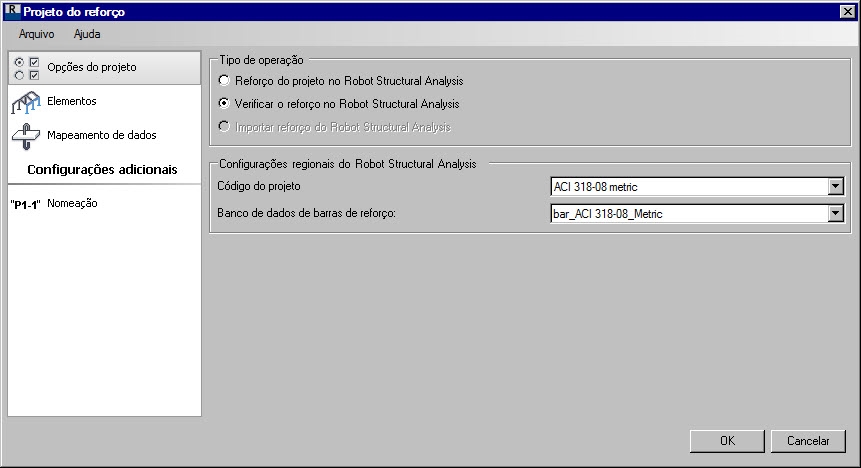Close the Projeto do reforço dialog
Viewport: 861px width, 468px height.
(847, 11)
